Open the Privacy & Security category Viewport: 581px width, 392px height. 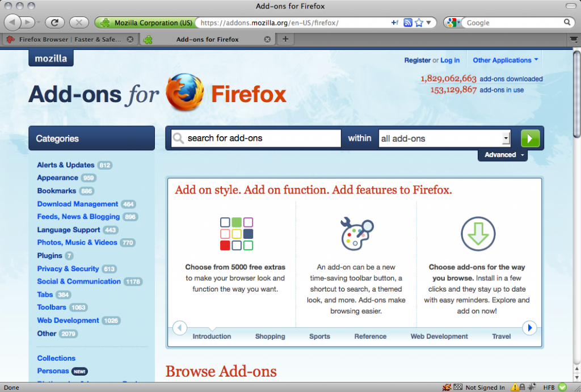pyautogui.click(x=68, y=269)
